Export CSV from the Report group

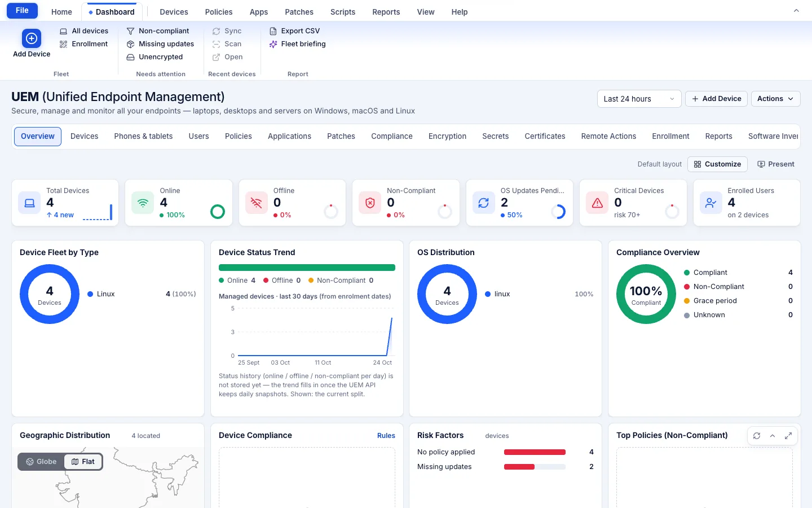coord(294,31)
